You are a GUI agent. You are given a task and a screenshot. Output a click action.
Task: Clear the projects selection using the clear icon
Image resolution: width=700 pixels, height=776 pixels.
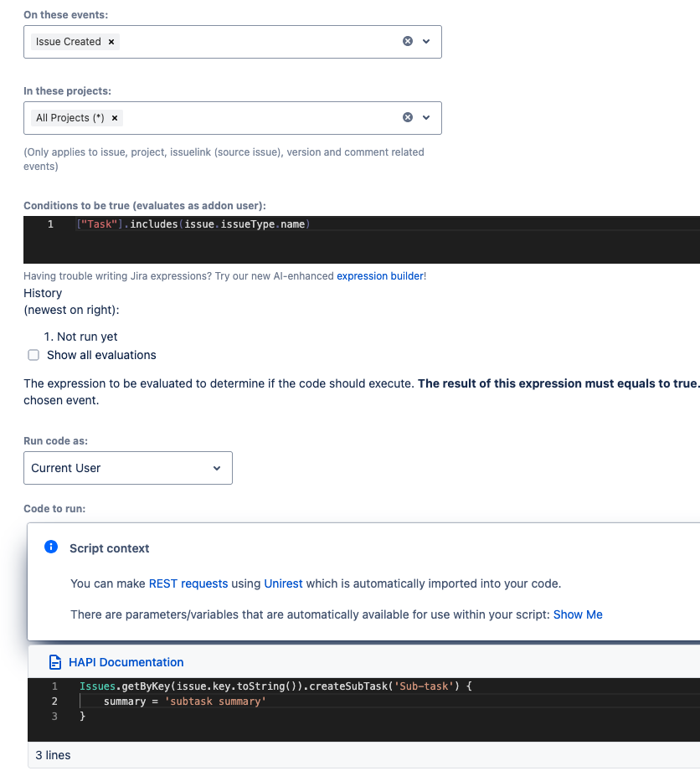coord(407,117)
